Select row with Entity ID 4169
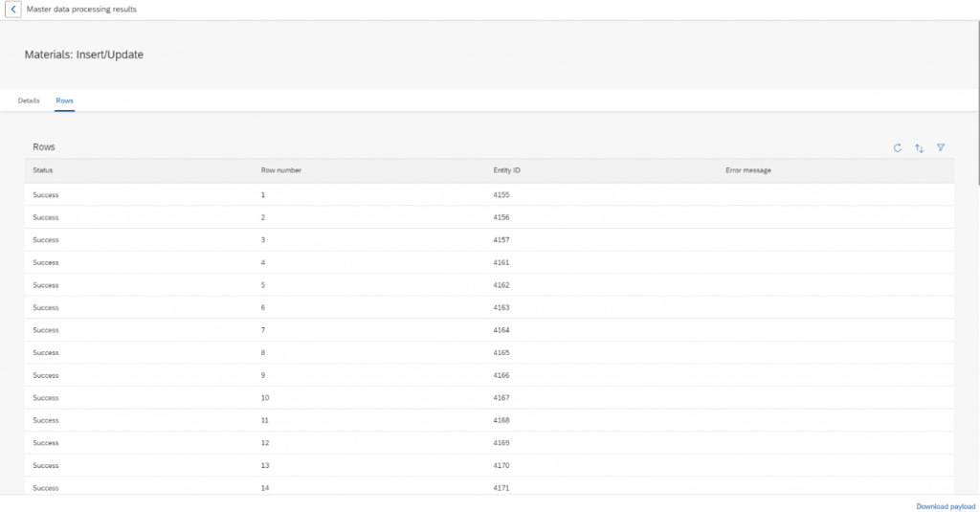The width and height of the screenshot is (980, 512). click(x=489, y=442)
